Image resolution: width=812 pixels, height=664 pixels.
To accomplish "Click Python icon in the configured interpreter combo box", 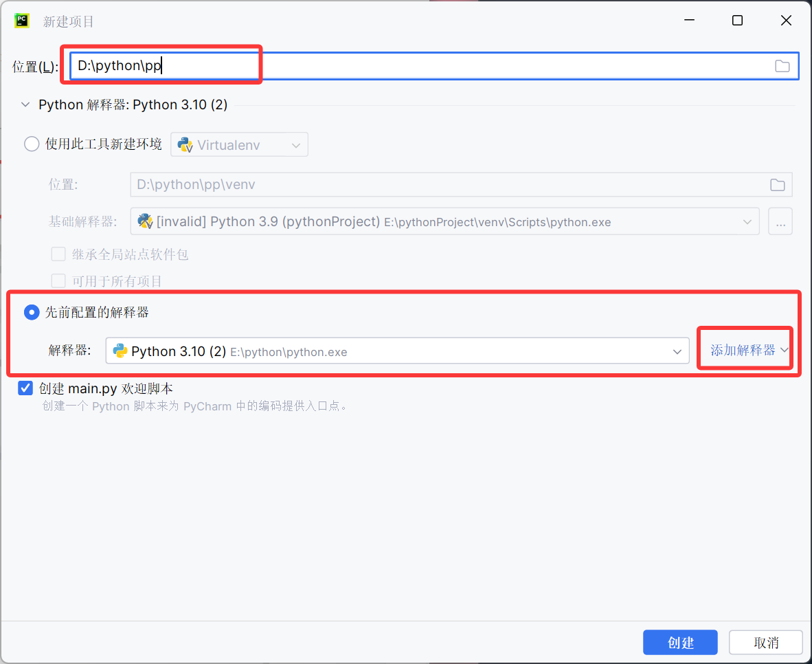I will [120, 351].
